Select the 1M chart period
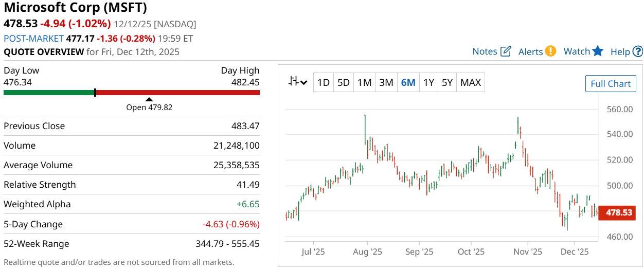 coord(364,82)
